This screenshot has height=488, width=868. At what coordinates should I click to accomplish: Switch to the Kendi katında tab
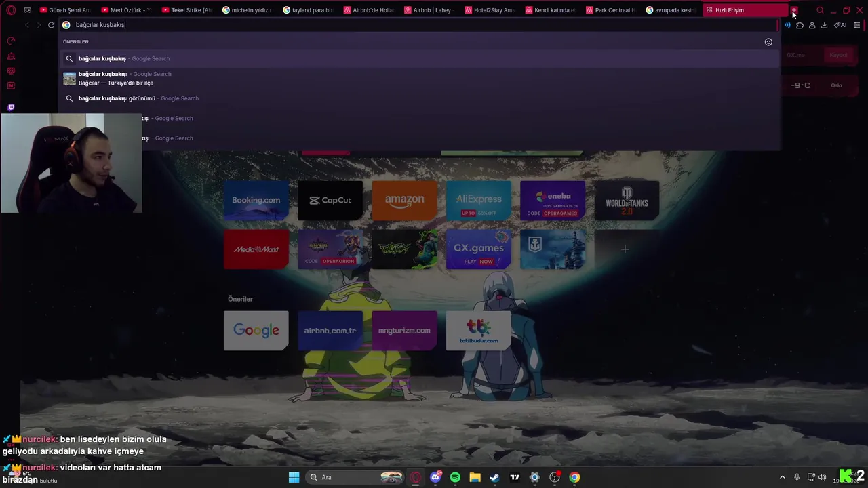click(551, 10)
